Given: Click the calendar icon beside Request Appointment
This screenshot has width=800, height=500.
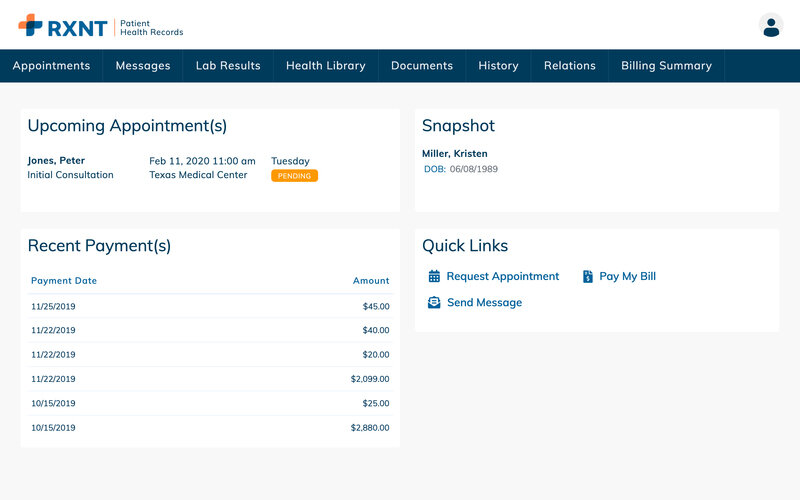Looking at the screenshot, I should point(434,276).
